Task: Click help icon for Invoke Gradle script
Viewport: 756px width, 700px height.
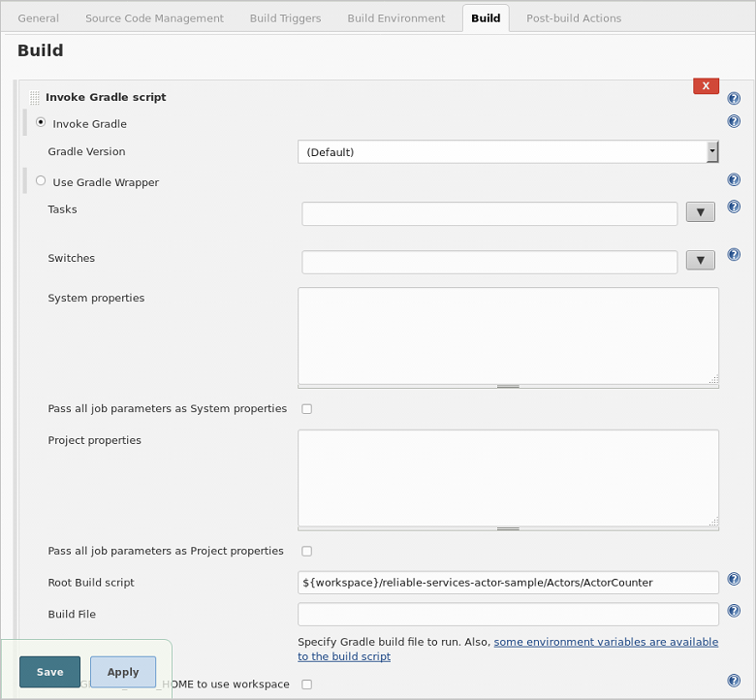Action: click(x=734, y=99)
